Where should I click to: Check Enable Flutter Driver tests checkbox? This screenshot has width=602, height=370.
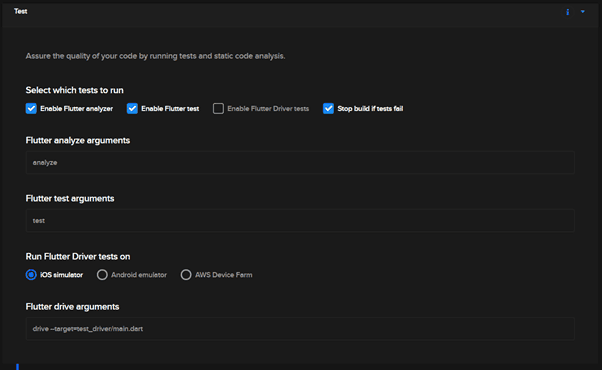tap(218, 109)
